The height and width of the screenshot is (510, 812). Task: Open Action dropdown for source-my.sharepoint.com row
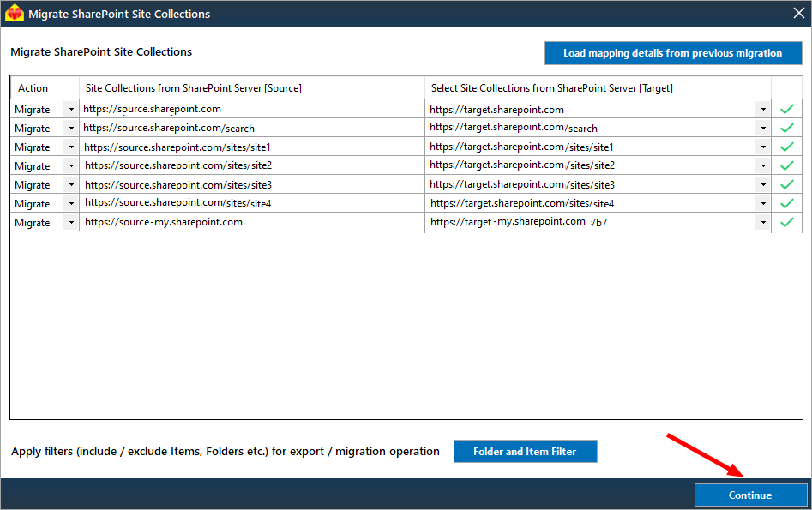pyautogui.click(x=71, y=222)
